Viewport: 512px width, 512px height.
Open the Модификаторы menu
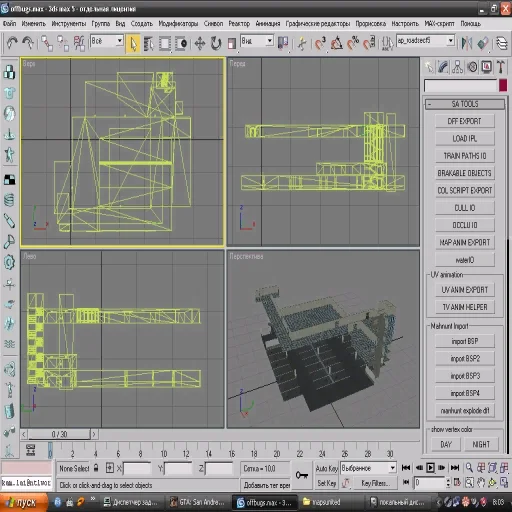178,24
